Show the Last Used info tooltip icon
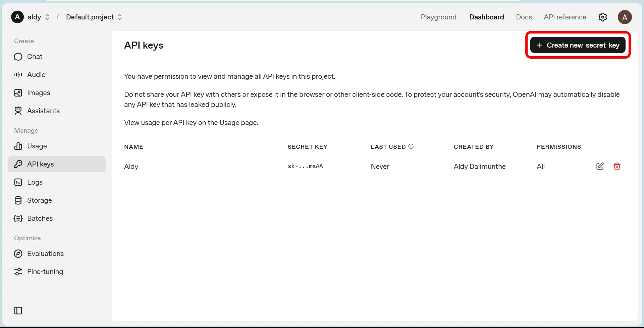Screen dimensions: 644x328 [x=411, y=146]
